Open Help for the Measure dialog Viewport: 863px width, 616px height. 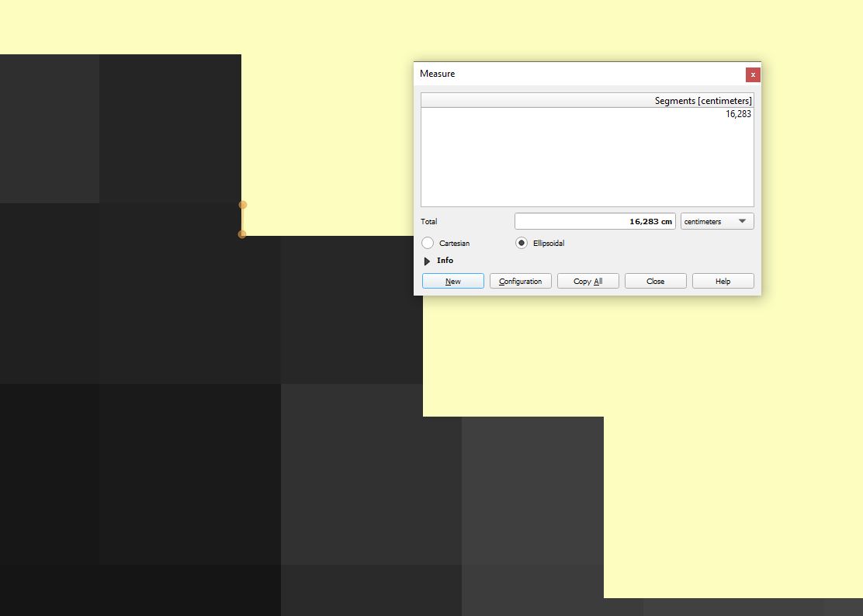[x=723, y=281]
